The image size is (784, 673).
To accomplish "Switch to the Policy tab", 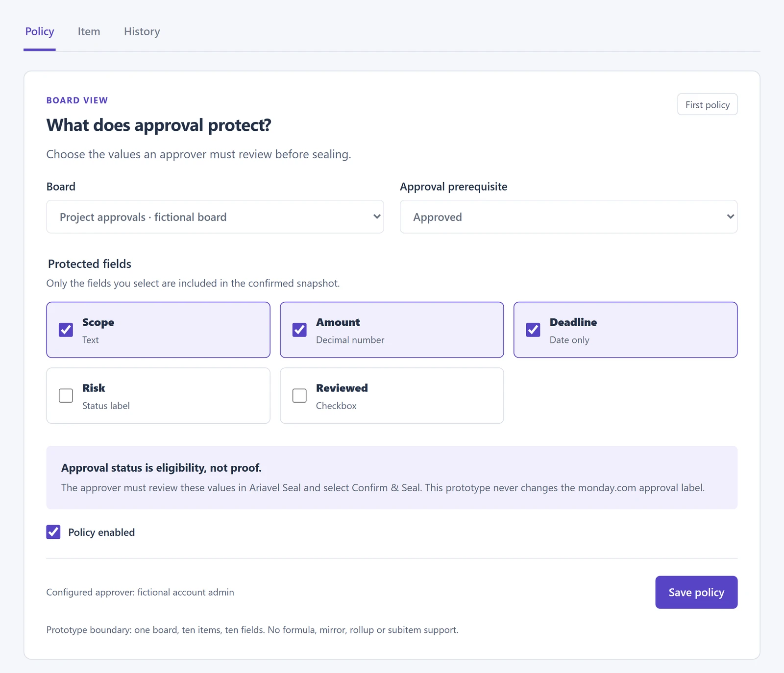I will click(x=40, y=32).
